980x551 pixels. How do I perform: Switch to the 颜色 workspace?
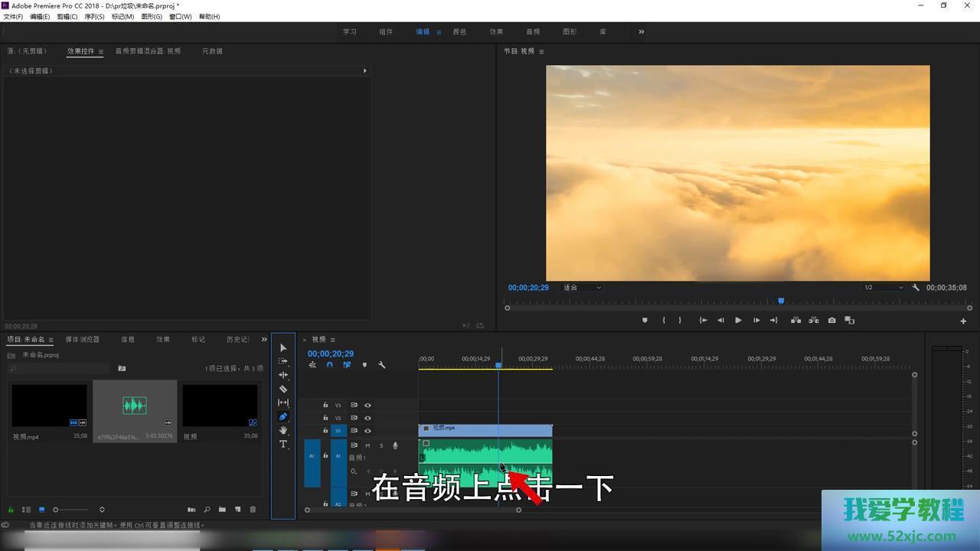tap(459, 31)
